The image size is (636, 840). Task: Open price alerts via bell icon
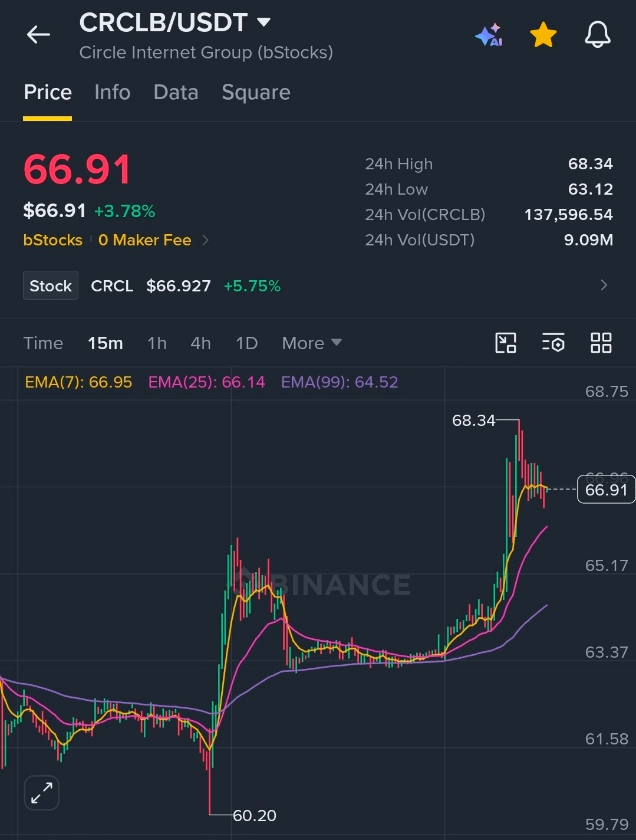(597, 35)
